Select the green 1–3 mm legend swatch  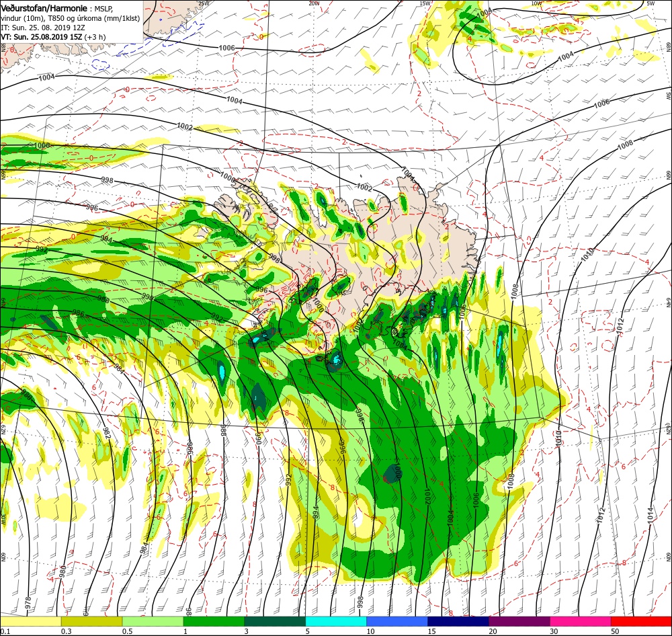point(214,621)
